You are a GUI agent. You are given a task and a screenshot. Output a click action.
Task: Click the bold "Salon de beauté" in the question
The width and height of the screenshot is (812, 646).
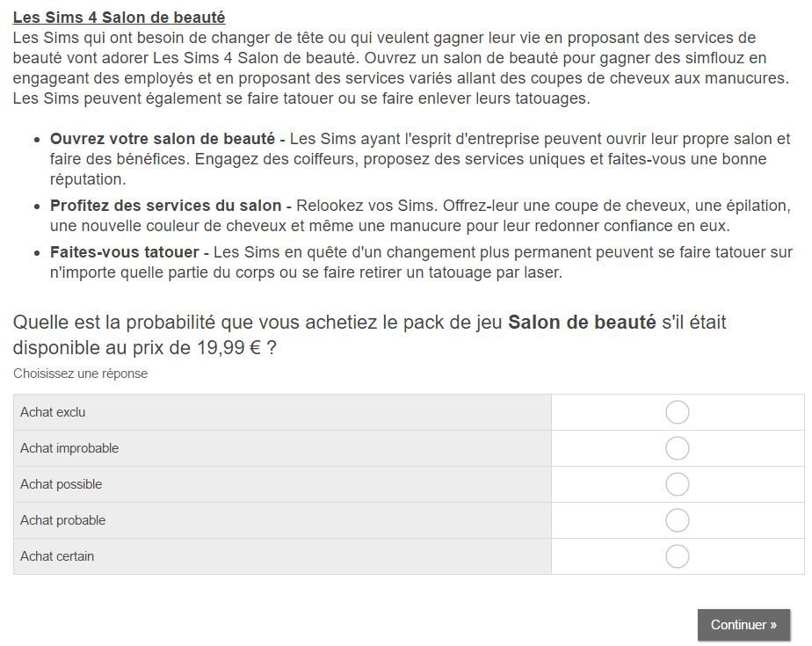click(x=582, y=323)
